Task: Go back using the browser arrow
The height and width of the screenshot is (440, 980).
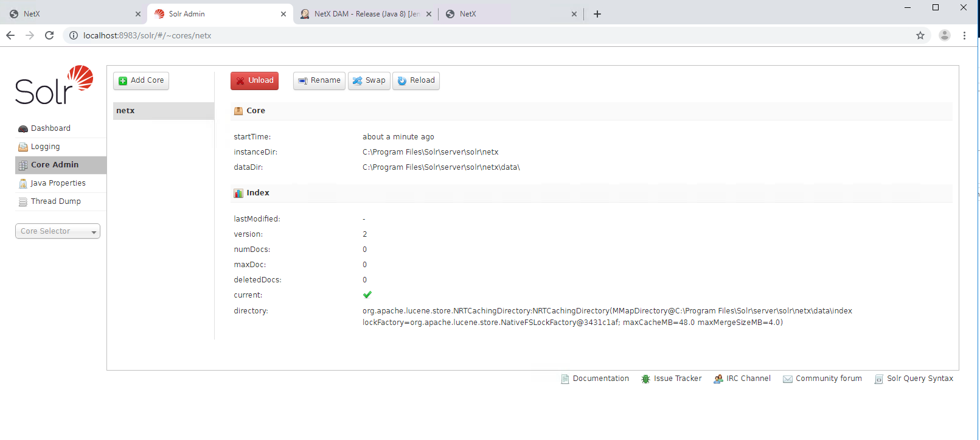Action: click(x=10, y=35)
